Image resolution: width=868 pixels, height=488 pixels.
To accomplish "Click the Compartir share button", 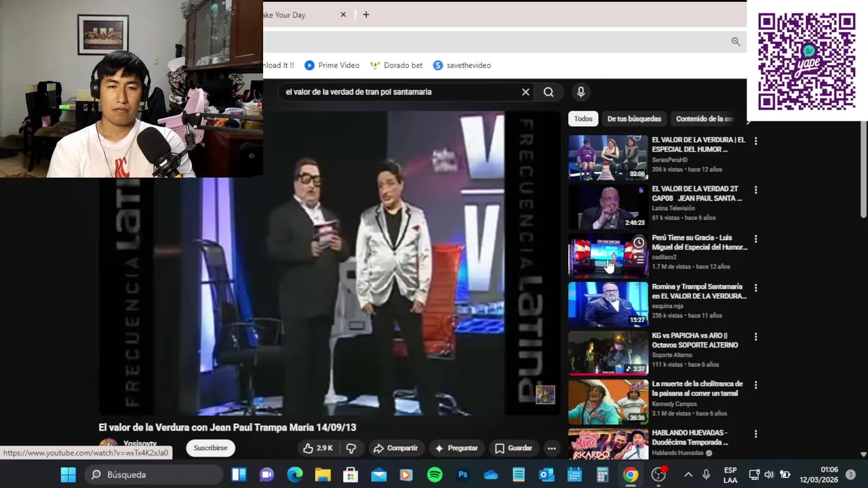I will [x=396, y=448].
